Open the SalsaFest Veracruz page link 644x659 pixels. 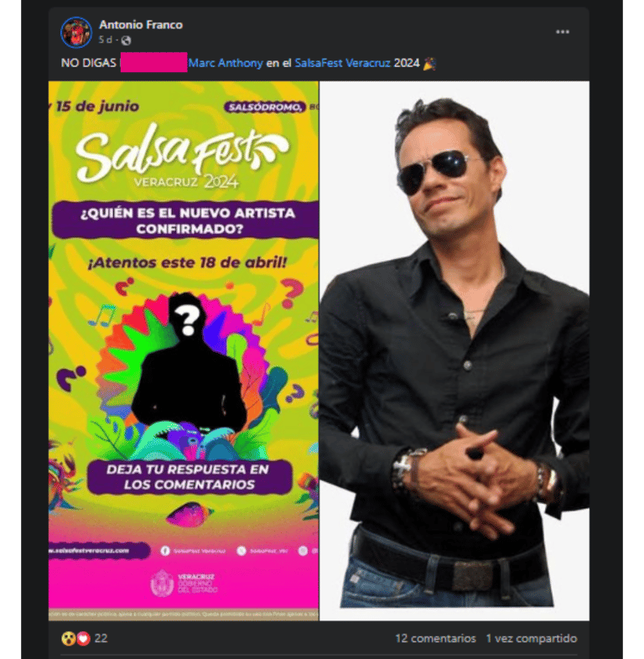pos(343,63)
